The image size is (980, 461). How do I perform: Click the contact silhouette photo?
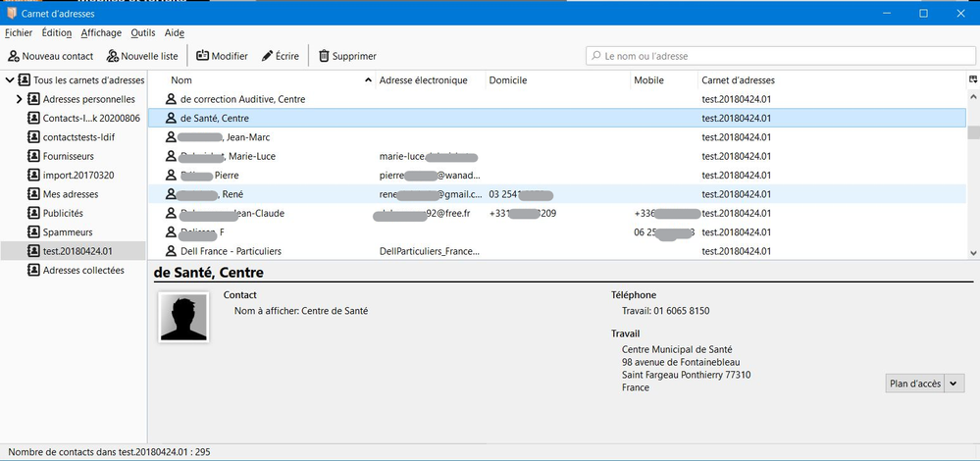click(x=182, y=316)
